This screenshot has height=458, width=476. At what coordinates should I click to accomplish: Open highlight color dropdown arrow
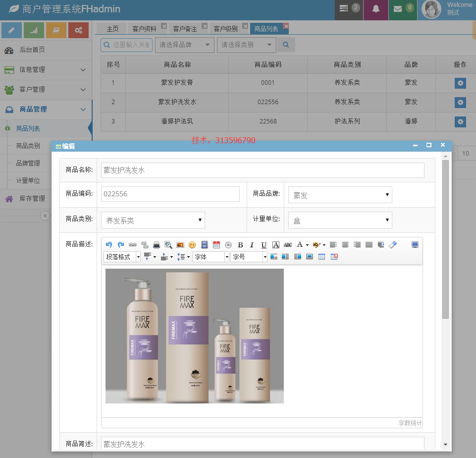tap(324, 245)
